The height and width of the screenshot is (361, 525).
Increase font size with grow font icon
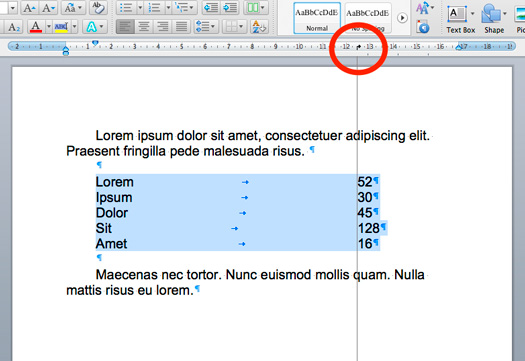point(29,8)
